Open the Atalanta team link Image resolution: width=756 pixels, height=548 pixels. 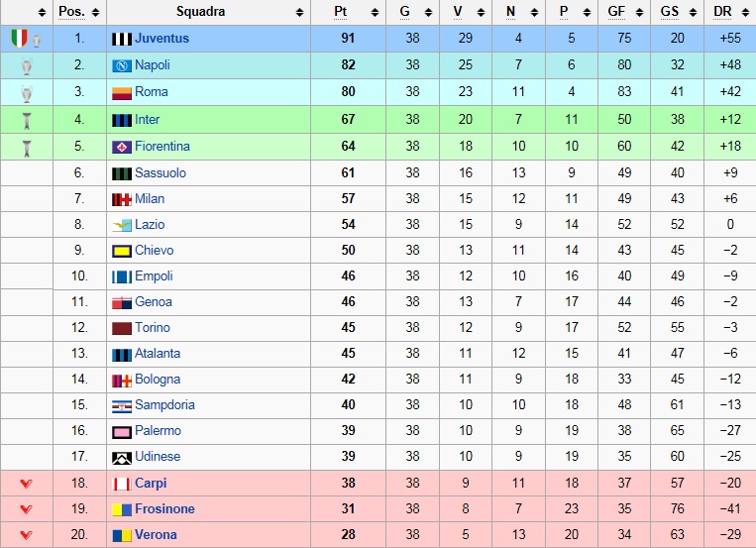coord(158,353)
